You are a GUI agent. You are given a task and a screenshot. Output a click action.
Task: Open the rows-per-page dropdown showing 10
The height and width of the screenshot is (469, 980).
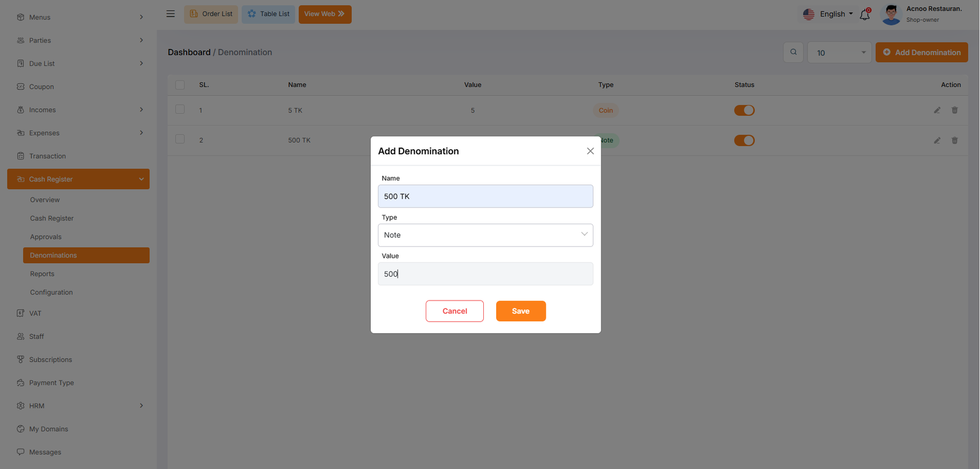[x=839, y=53]
